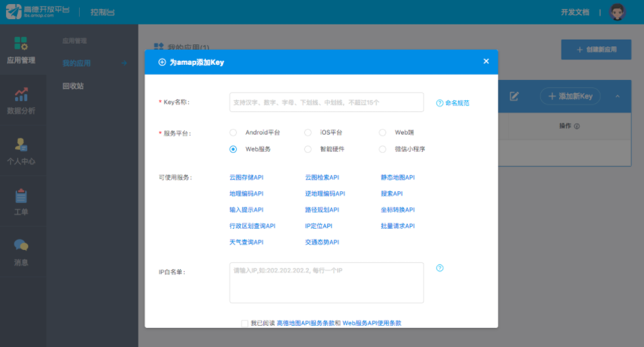Click the 创建新应用 button

[x=596, y=49]
